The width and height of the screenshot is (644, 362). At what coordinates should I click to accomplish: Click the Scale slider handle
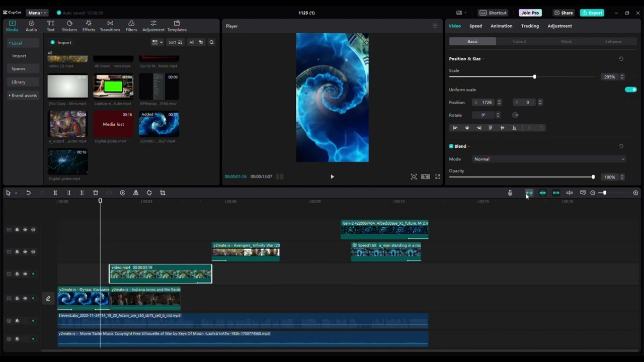534,77
